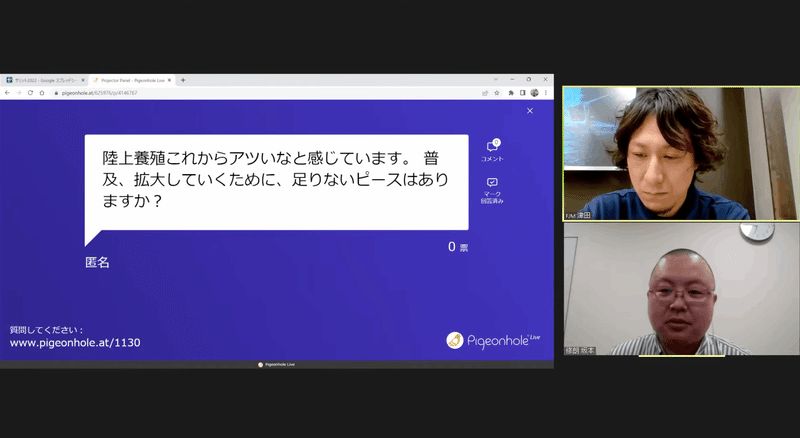Go forward in Chrome browser
The image size is (800, 438).
point(19,93)
